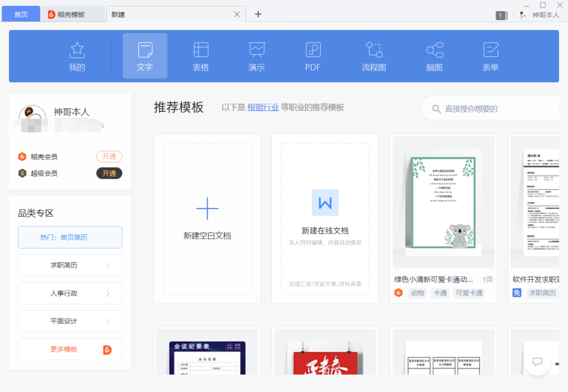Viewport: 568px width, 392px height.
Task: Switch to the 稻壳模板 tab
Action: tap(73, 14)
